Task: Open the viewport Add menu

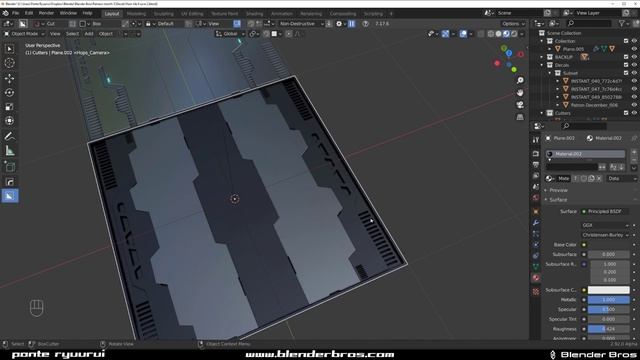Action: [x=89, y=34]
